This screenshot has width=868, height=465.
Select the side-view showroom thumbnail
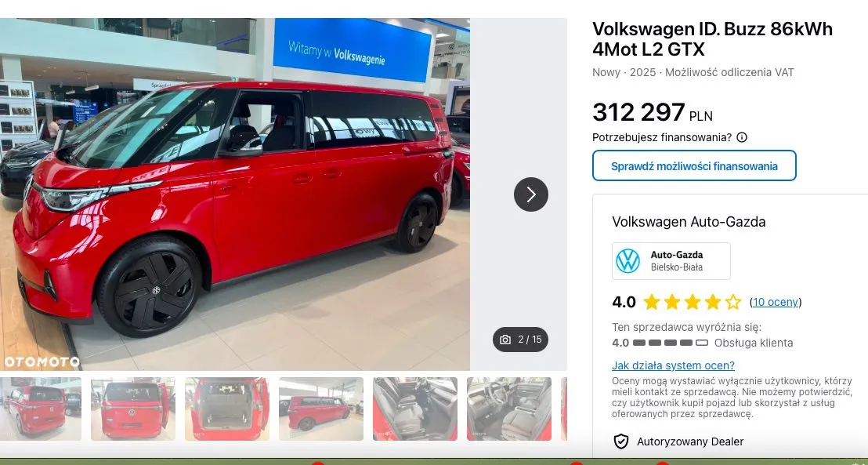point(321,409)
